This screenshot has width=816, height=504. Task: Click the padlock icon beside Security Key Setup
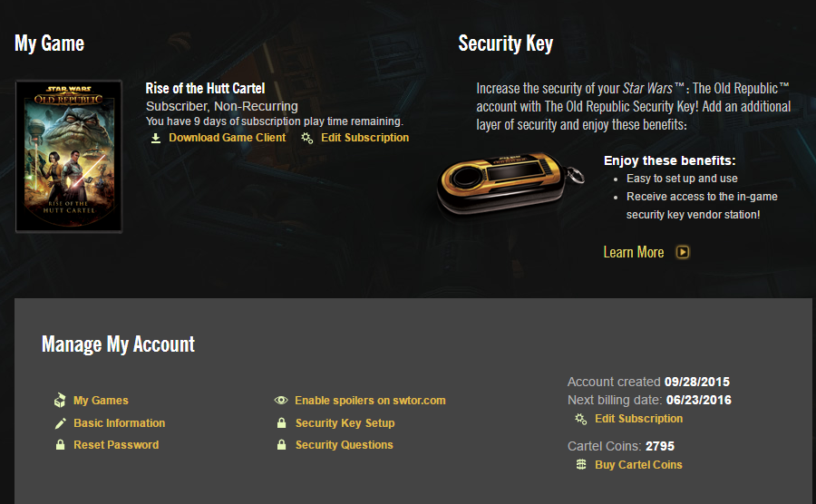281,423
